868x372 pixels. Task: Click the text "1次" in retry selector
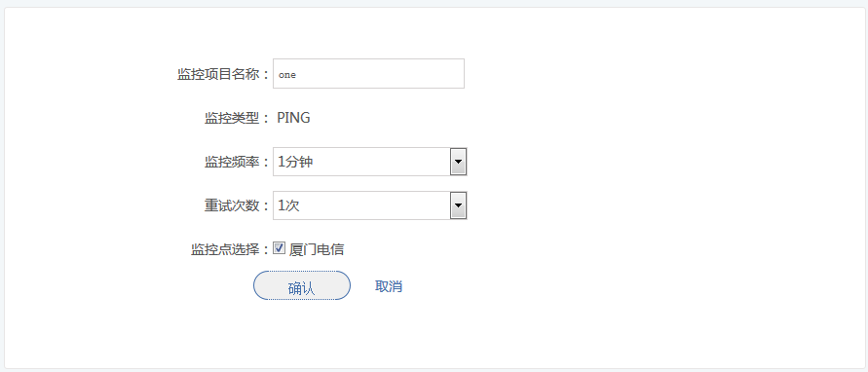(x=288, y=205)
